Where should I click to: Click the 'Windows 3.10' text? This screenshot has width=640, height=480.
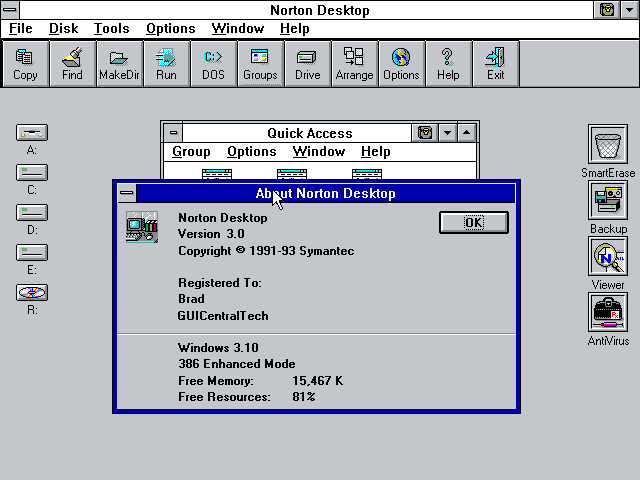[218, 348]
